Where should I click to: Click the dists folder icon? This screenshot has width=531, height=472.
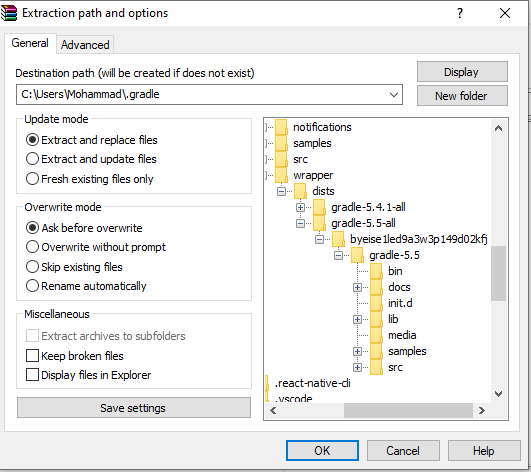pos(300,191)
